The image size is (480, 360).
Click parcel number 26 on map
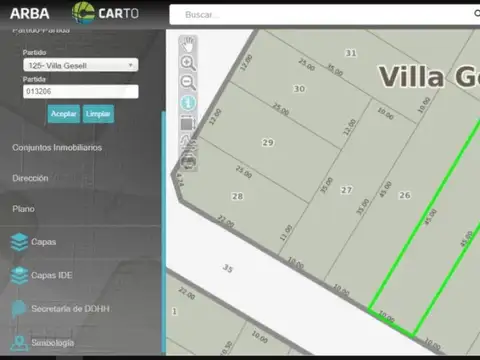pyautogui.click(x=405, y=195)
